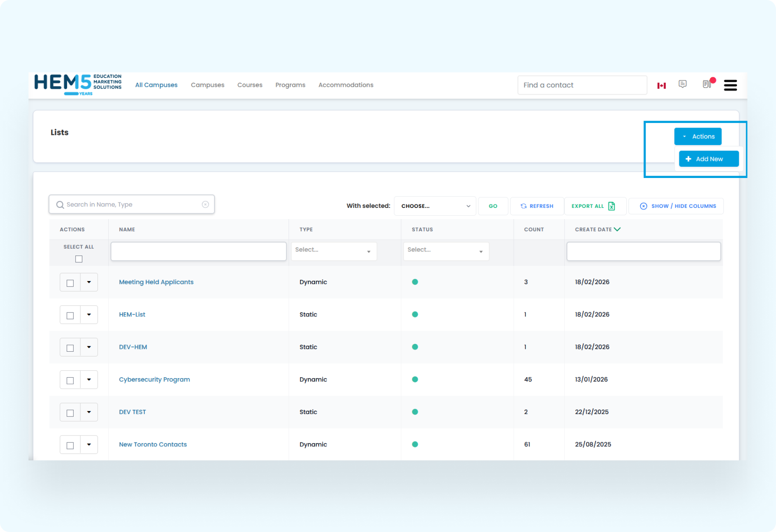Click the Find a contact field

pos(582,85)
